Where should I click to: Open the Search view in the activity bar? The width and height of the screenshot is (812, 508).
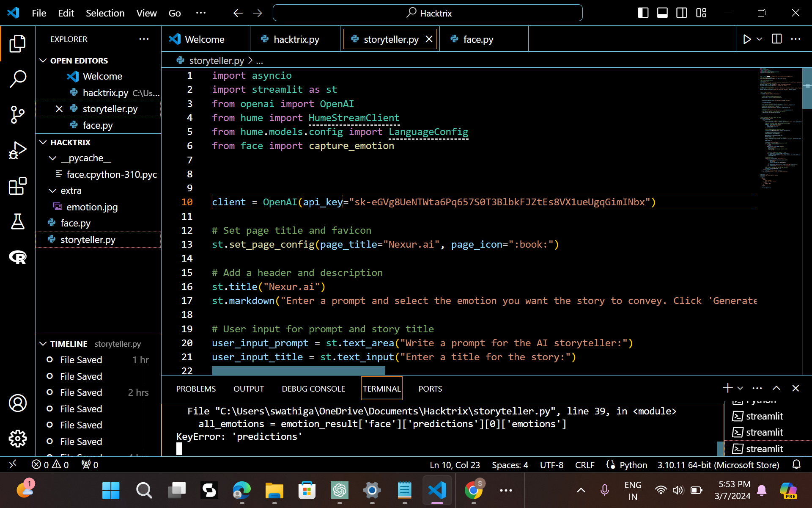(x=17, y=79)
